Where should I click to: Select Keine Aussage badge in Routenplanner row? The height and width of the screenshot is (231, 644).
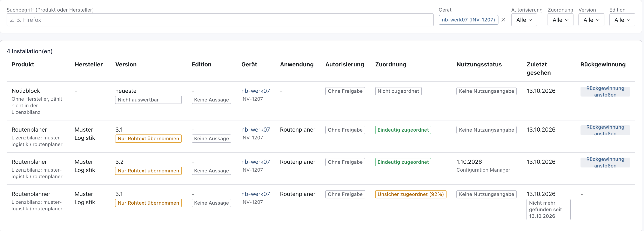click(x=211, y=203)
